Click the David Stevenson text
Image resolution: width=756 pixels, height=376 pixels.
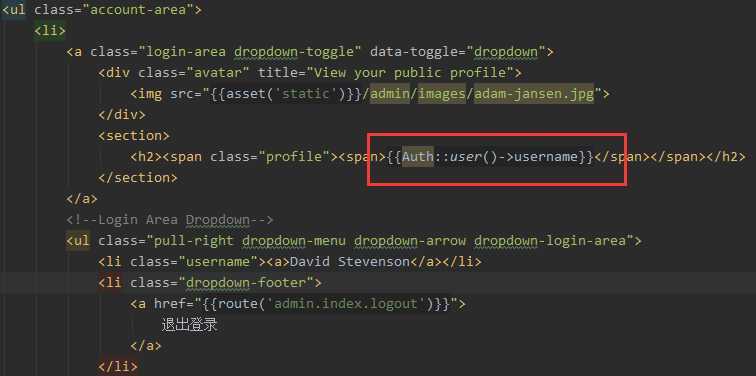click(350, 262)
